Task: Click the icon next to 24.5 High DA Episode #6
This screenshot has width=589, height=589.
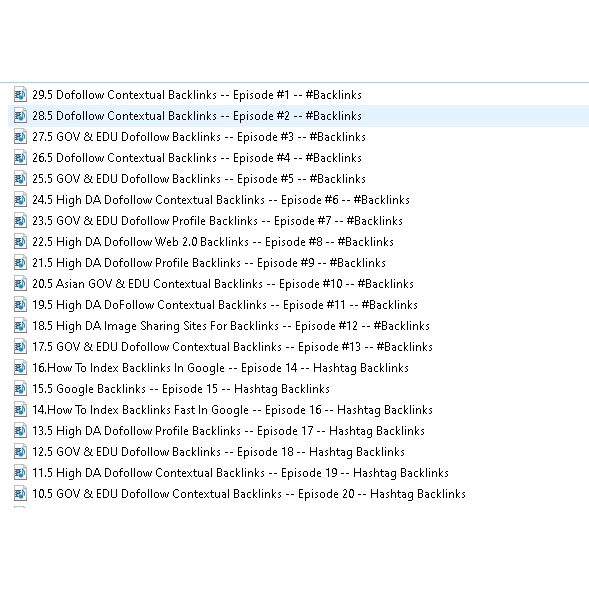Action: tap(20, 200)
